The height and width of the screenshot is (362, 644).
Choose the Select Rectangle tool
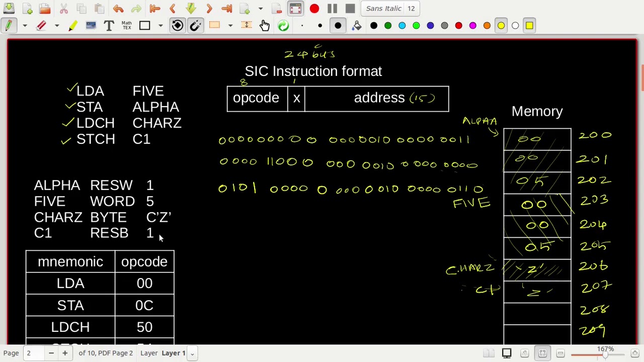(x=214, y=26)
